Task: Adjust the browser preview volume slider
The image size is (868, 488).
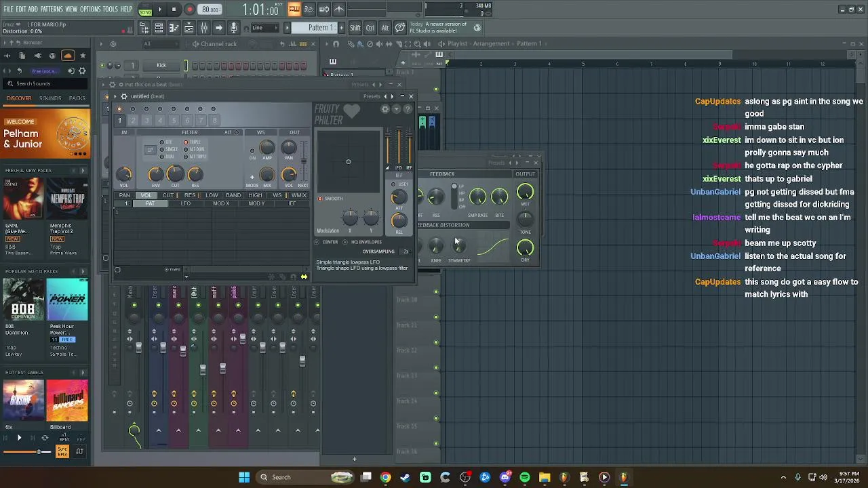Action: (26, 451)
